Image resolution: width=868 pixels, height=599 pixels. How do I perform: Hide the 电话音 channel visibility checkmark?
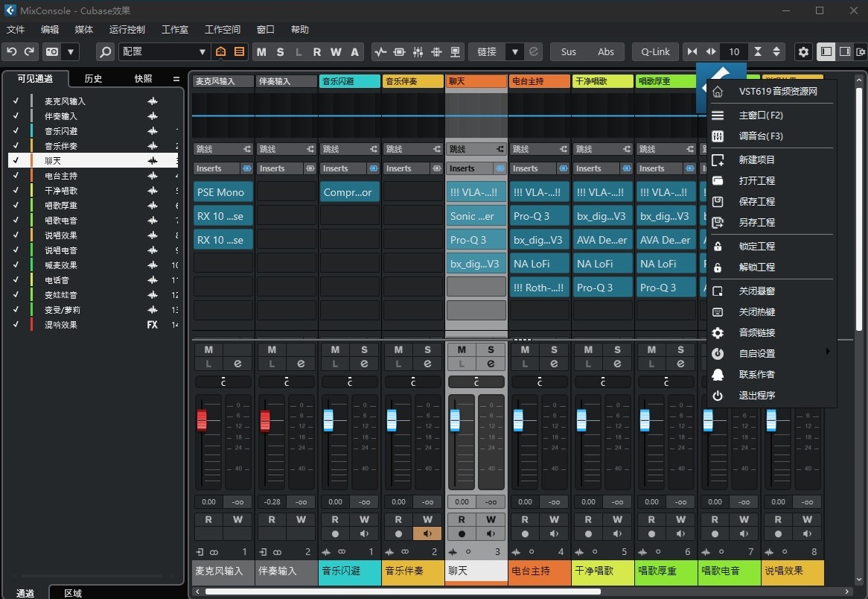16,279
